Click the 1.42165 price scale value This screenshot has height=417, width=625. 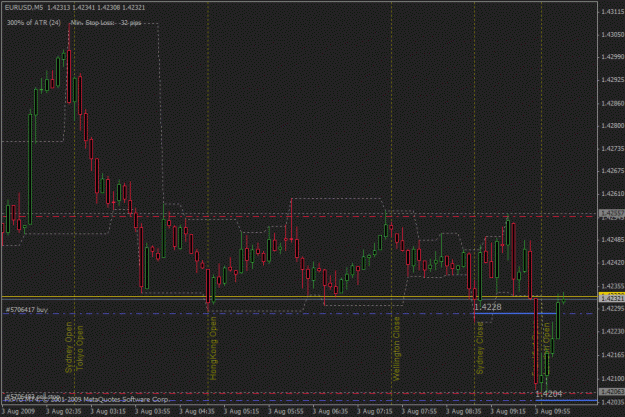coord(613,354)
